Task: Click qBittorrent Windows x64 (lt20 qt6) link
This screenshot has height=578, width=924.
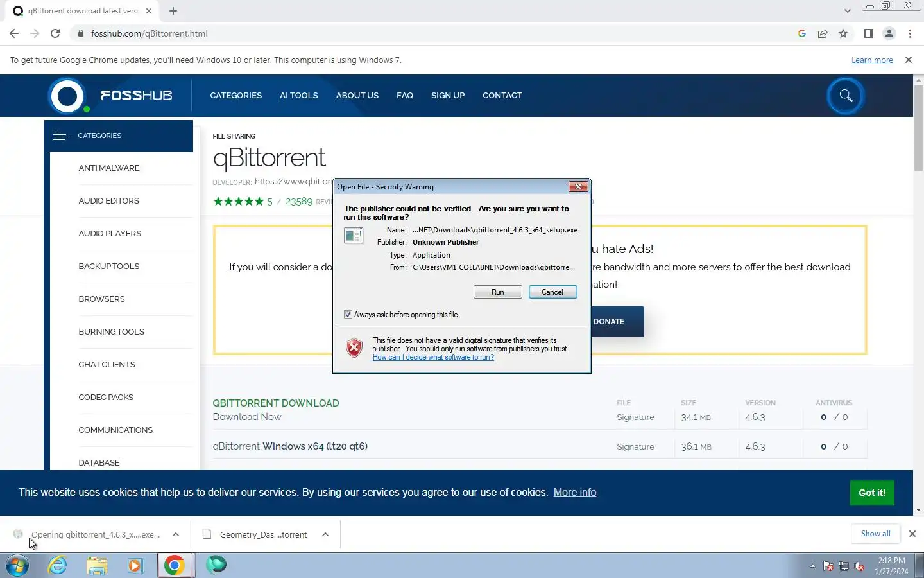Action: (x=290, y=446)
